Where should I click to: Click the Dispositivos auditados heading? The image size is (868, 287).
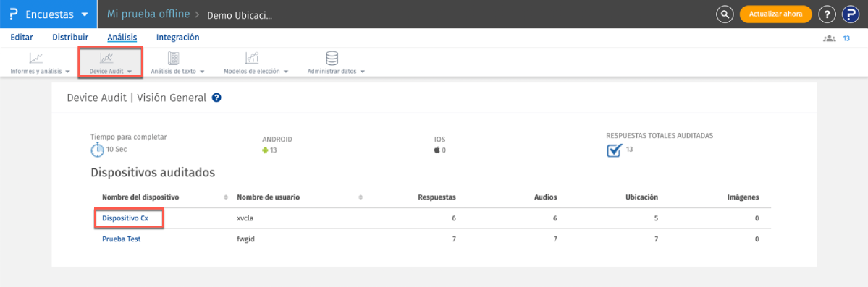click(x=153, y=173)
